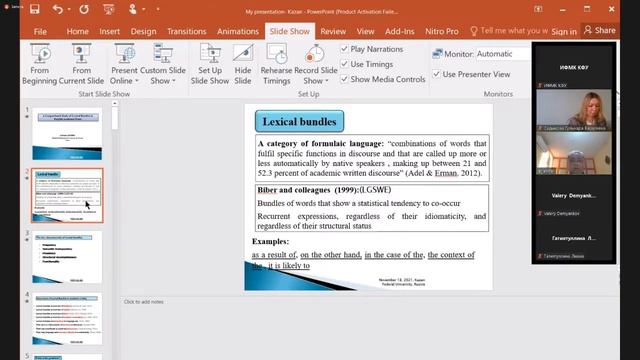Click the Hide Slide button
Image resolution: width=640 pixels, height=360 pixels.
pyautogui.click(x=243, y=64)
